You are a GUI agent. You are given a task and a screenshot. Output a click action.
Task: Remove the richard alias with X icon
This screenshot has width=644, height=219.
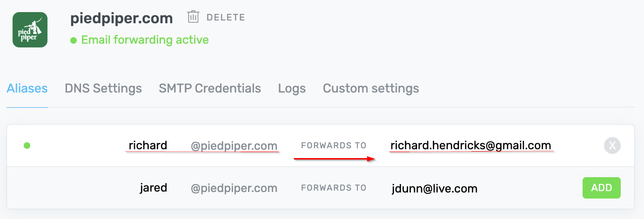pos(612,146)
